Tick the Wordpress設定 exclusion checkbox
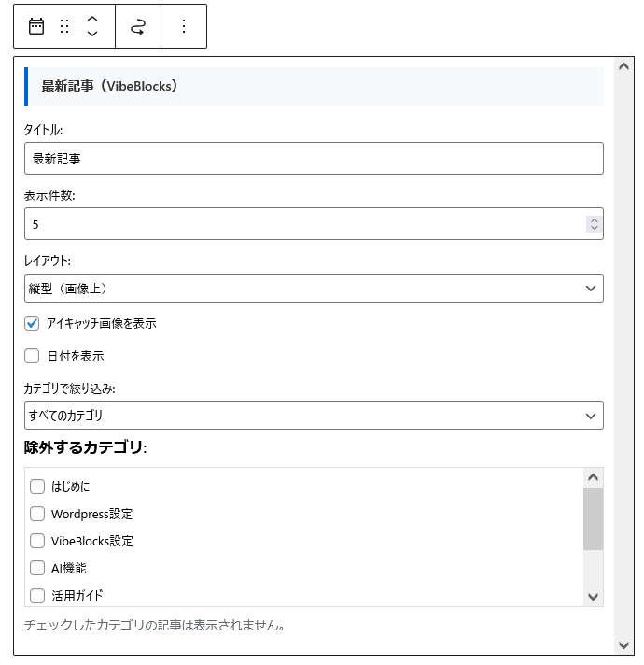Screen dimensions: 644x665 (x=37, y=514)
